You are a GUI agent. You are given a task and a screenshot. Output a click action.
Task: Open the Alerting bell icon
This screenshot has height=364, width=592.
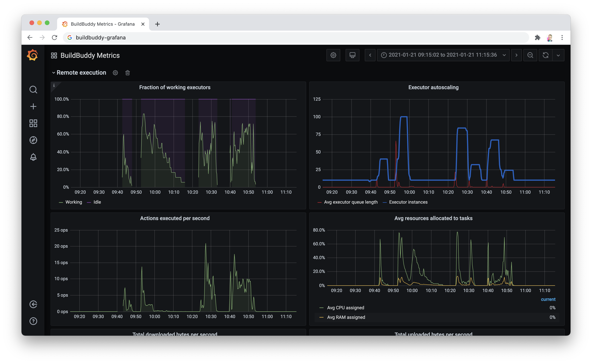[x=33, y=157]
